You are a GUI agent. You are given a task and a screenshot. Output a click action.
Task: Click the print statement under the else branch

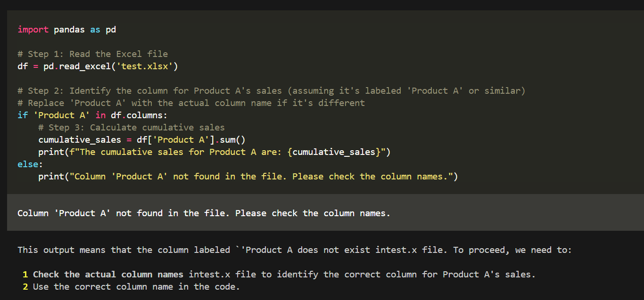(x=248, y=177)
